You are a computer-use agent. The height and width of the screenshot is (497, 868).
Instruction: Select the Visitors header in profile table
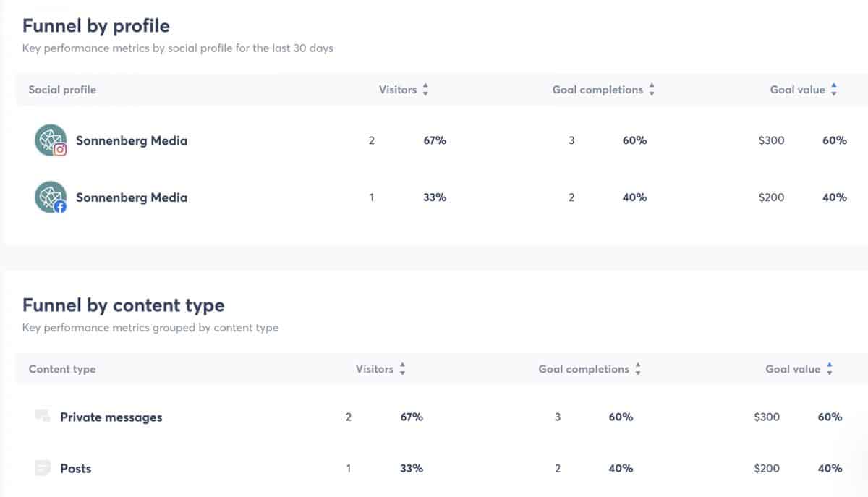(x=398, y=90)
